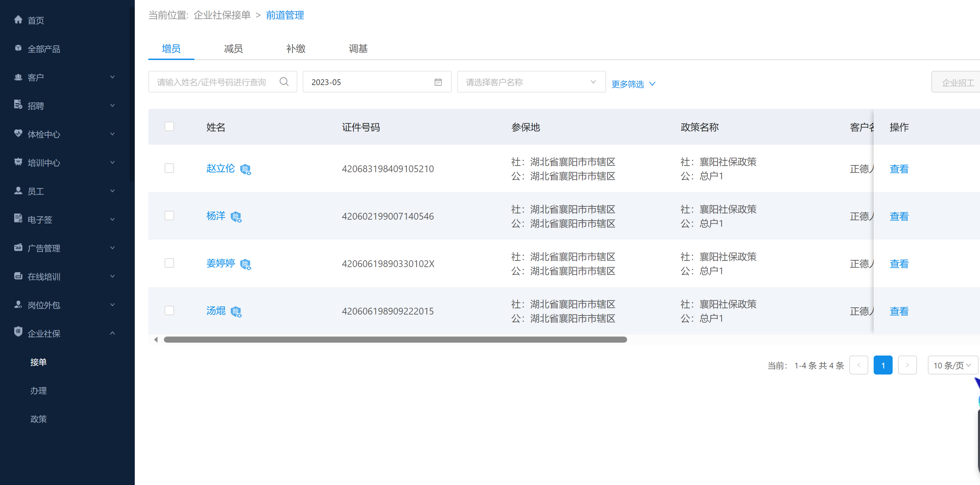This screenshot has width=980, height=485.
Task: Click the calendar icon in the date field
Action: coord(438,82)
